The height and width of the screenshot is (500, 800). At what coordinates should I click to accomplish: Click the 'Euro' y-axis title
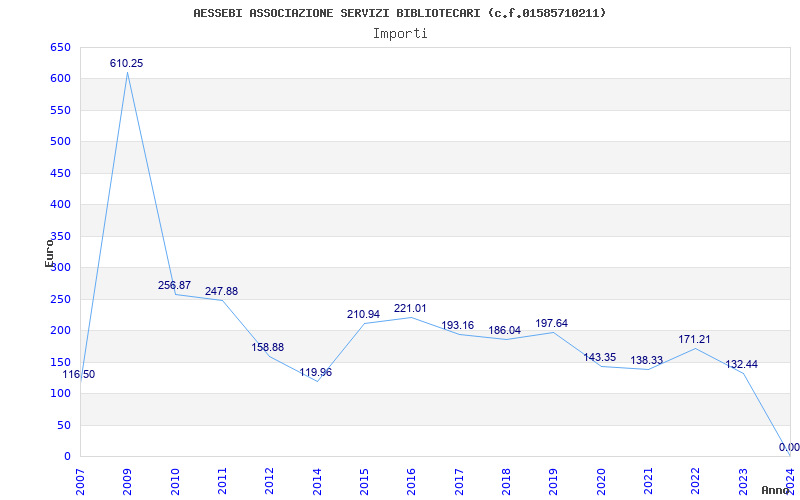tap(49, 253)
